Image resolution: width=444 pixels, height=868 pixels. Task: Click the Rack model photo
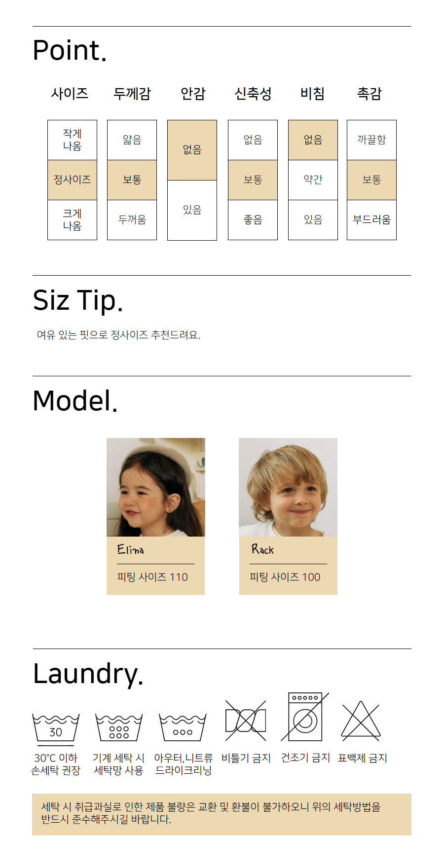coord(288,487)
